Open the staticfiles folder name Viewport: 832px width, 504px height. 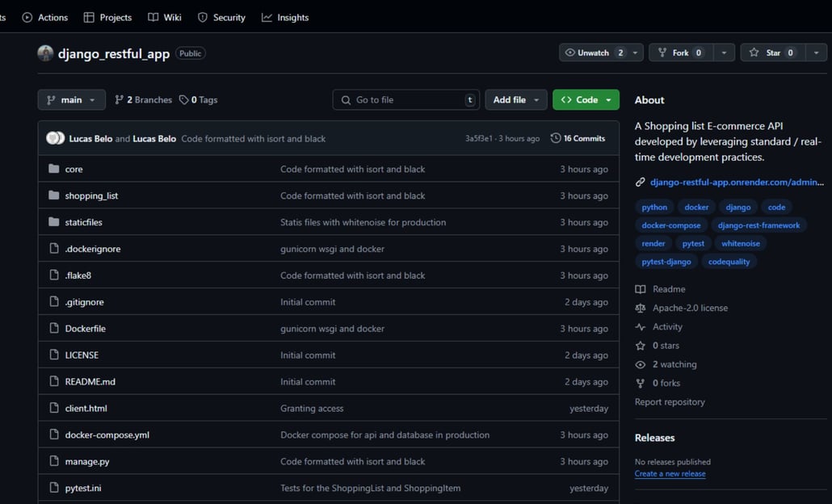(83, 222)
